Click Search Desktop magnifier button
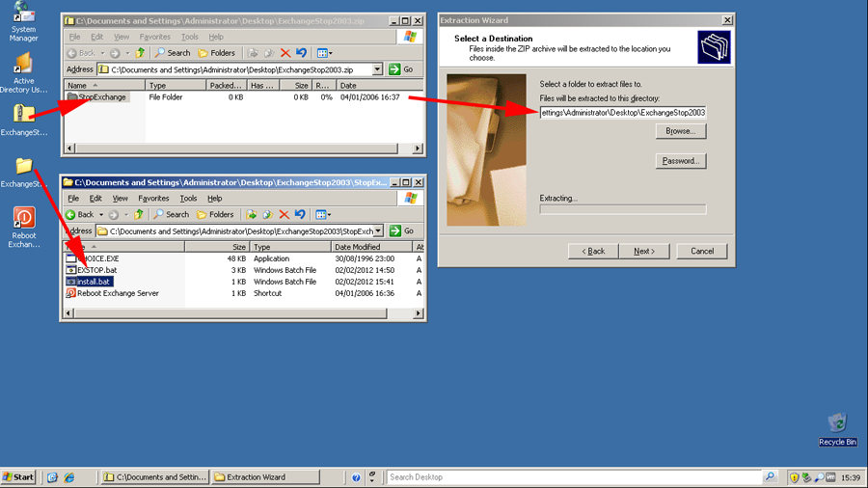The image size is (868, 488). point(770,477)
